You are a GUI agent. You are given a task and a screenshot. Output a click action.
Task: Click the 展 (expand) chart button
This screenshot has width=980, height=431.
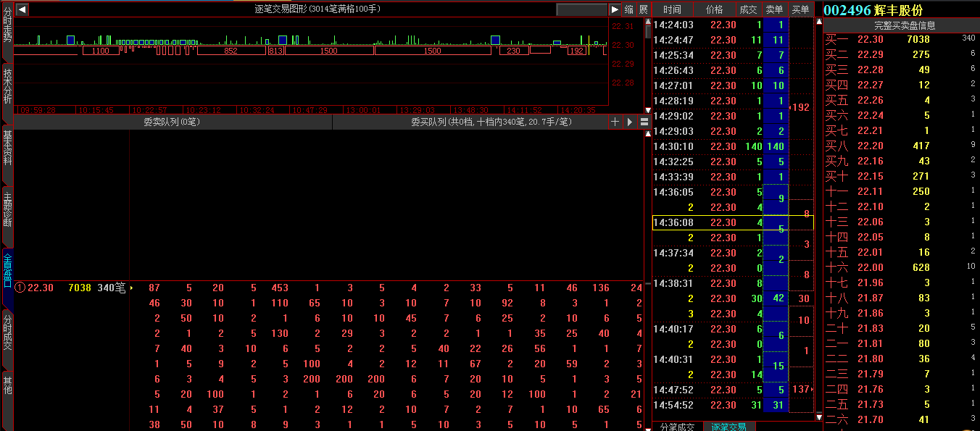coord(642,9)
